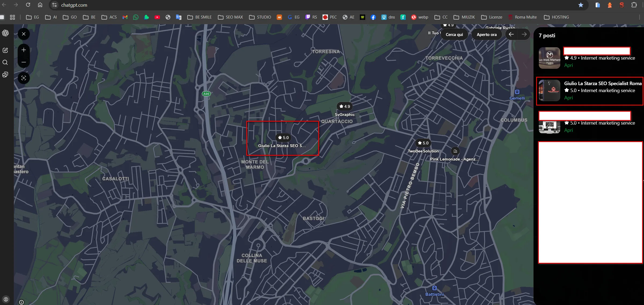The width and height of the screenshot is (644, 305).
Task: Open thumbnail of Giulio La Starza listing
Action: [549, 90]
